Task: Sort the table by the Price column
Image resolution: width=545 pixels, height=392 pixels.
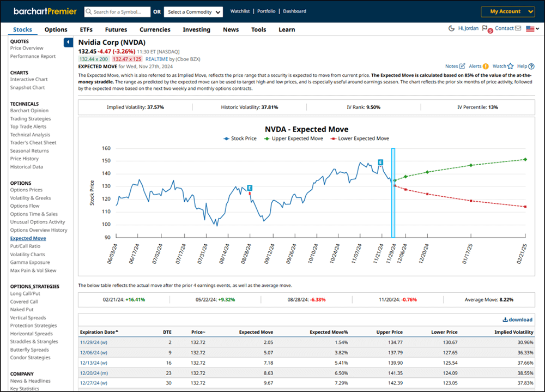Action: (198, 332)
